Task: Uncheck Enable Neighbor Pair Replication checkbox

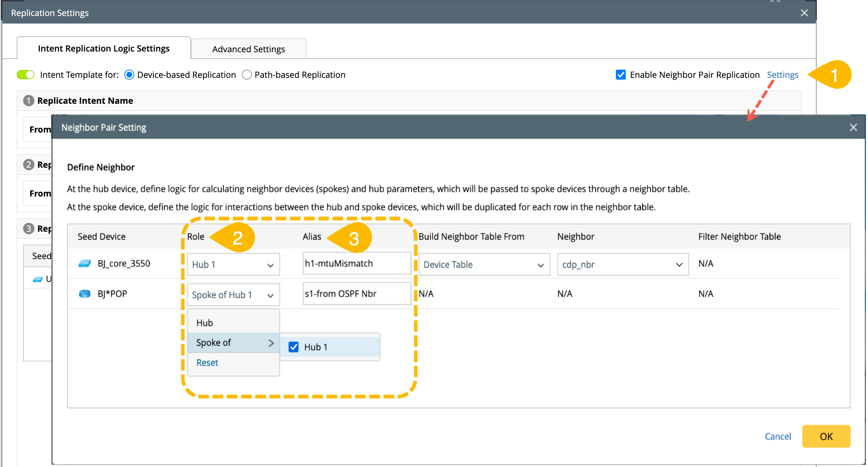Action: pos(620,75)
